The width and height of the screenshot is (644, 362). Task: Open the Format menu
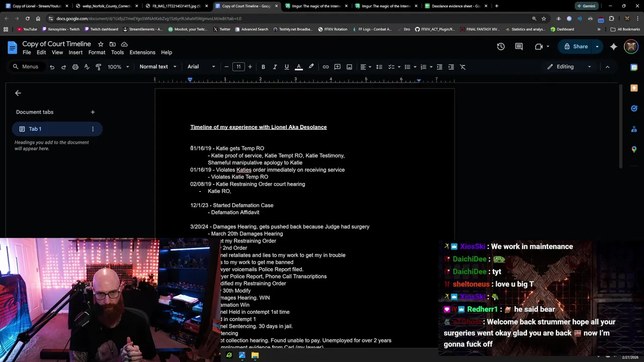[97, 52]
